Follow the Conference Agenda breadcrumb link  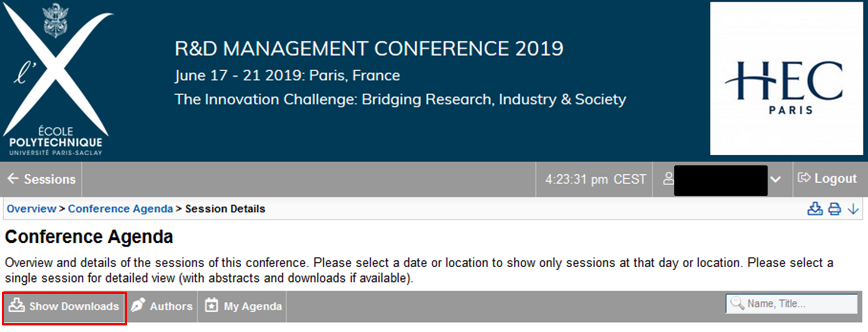(121, 209)
